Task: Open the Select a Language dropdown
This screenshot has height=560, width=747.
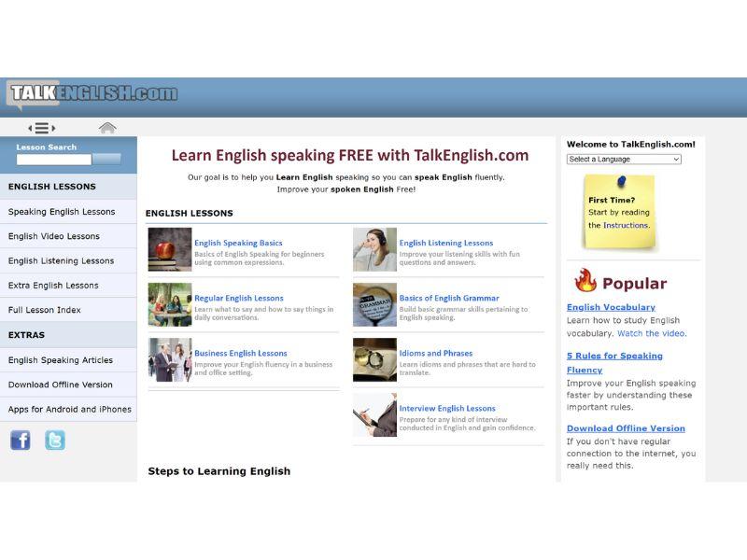Action: [x=624, y=159]
